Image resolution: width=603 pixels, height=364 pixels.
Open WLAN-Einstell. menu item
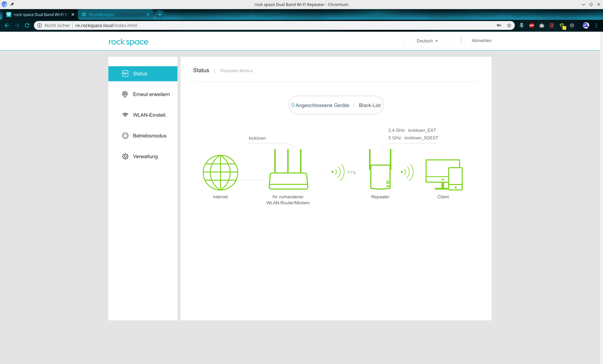tap(149, 115)
